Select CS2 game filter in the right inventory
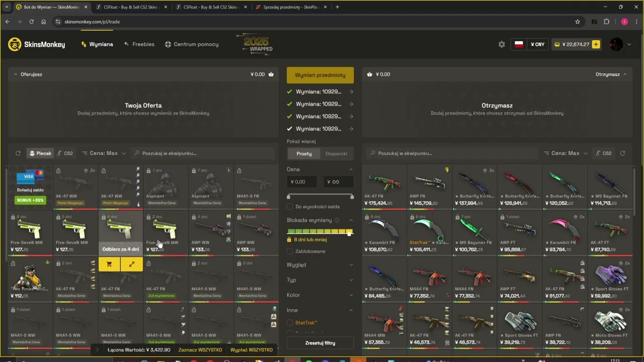This screenshot has height=362, width=644. point(603,153)
